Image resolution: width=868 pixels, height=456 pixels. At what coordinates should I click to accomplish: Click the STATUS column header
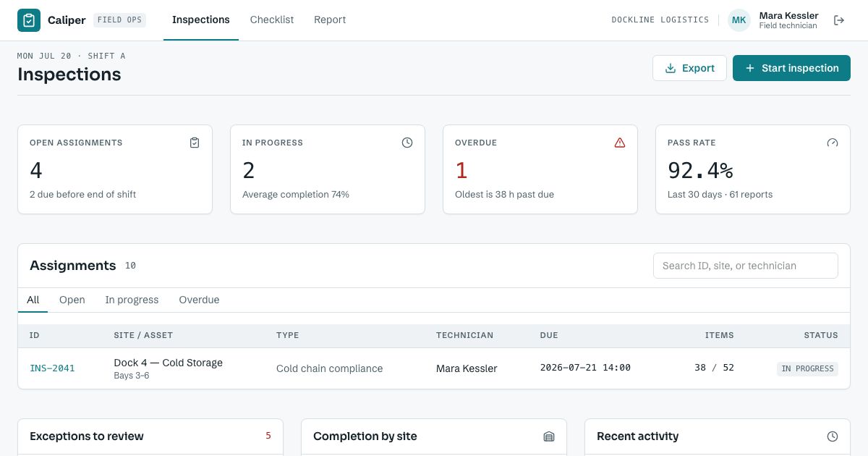click(821, 335)
